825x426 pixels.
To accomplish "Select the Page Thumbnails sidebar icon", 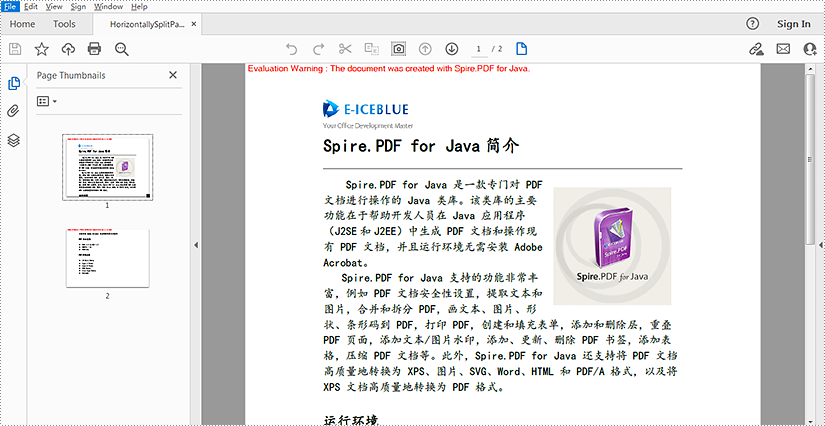I will pos(14,83).
